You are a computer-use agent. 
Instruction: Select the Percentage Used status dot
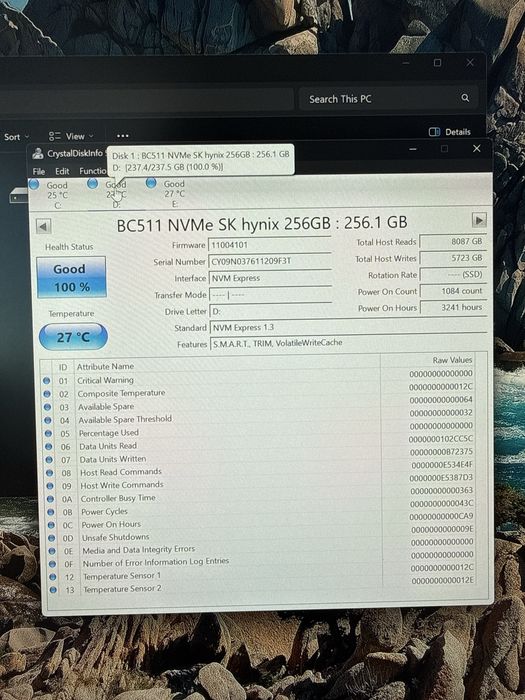tap(48, 433)
